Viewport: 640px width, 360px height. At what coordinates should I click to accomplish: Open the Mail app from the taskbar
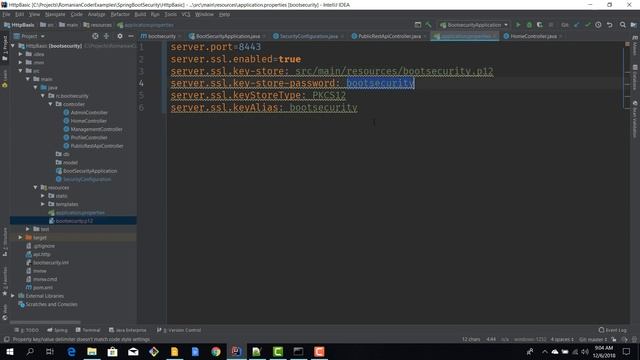pyautogui.click(x=133, y=351)
